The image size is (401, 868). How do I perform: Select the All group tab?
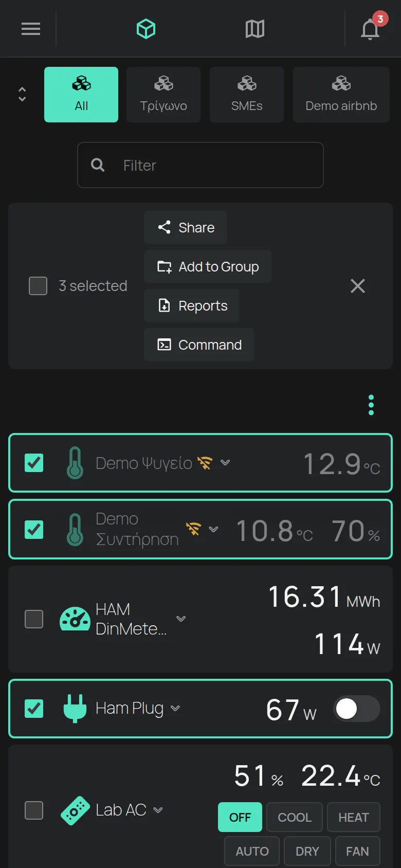click(x=81, y=95)
